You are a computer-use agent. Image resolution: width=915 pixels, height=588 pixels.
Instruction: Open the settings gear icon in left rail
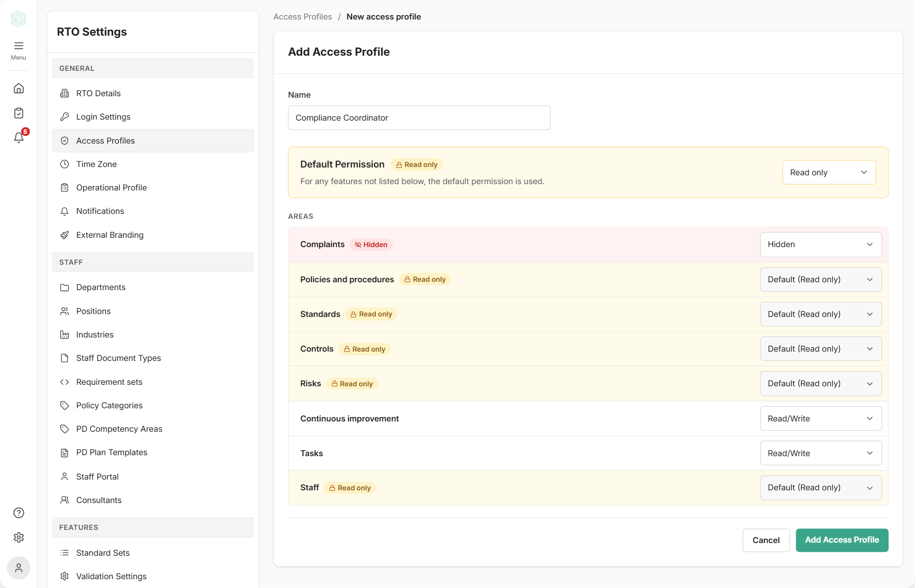pyautogui.click(x=19, y=537)
